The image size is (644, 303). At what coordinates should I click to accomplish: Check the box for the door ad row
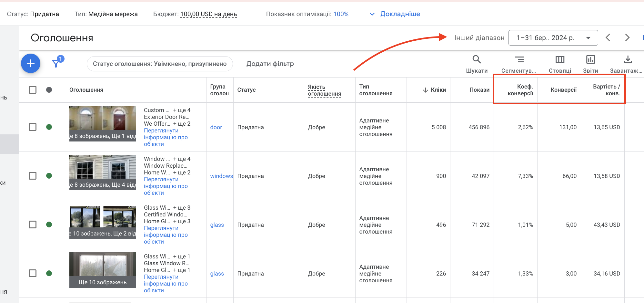[33, 127]
